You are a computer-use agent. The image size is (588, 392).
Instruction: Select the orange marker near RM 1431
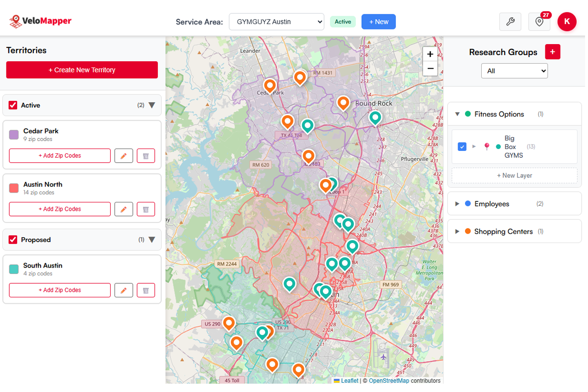300,77
